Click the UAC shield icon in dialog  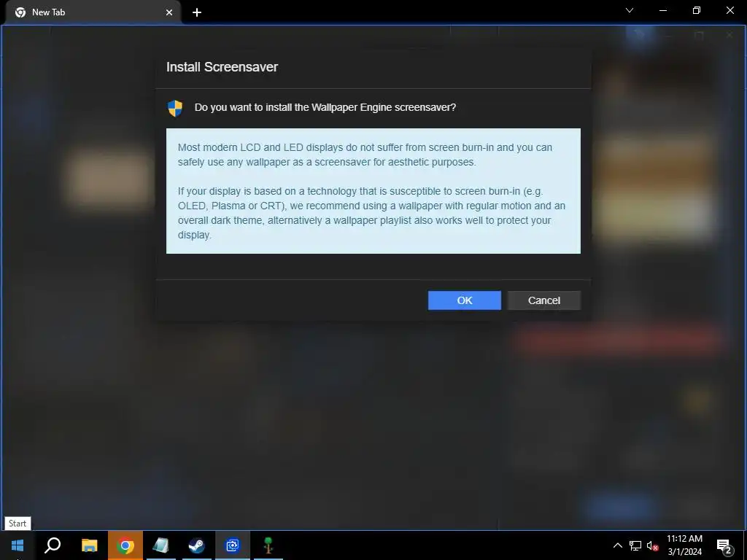click(175, 108)
